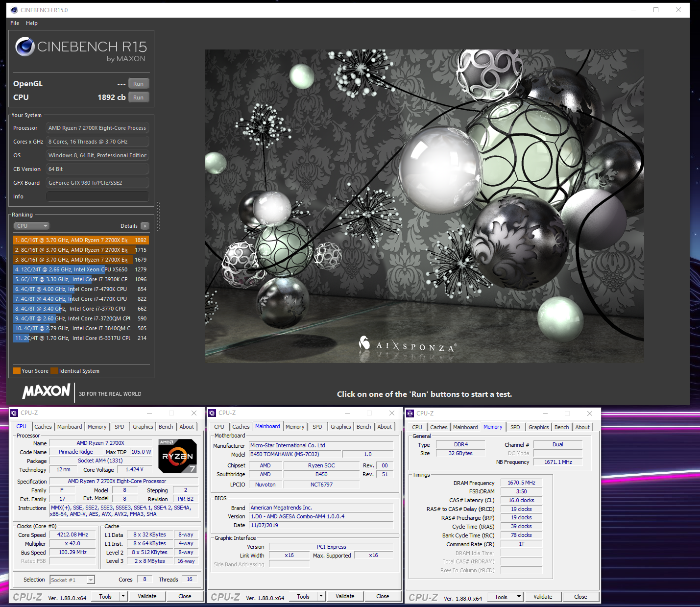Switch to Memory tab in the left CPU-Z window
The image size is (700, 607).
pos(97,427)
